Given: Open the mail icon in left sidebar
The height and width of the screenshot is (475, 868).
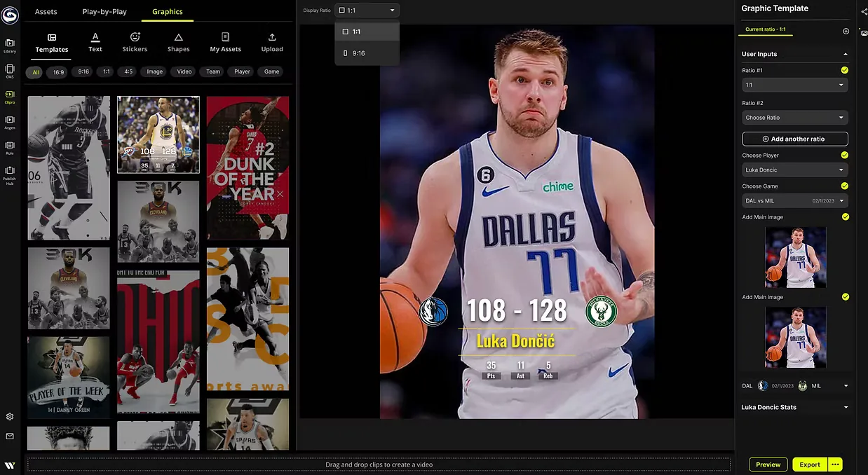Looking at the screenshot, I should tap(10, 436).
